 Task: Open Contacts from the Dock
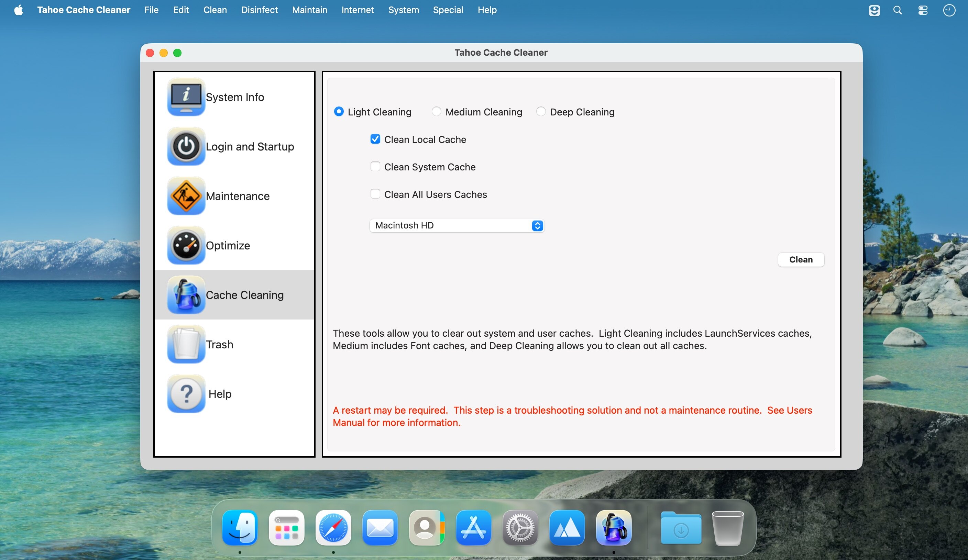click(x=427, y=528)
